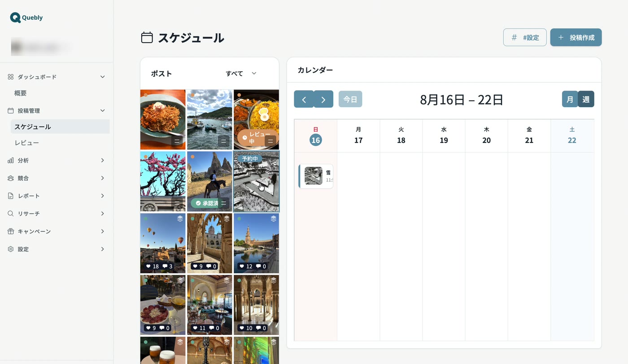Click the multi-image stack icon on hot air balloons post
The height and width of the screenshot is (364, 628).
tap(180, 219)
